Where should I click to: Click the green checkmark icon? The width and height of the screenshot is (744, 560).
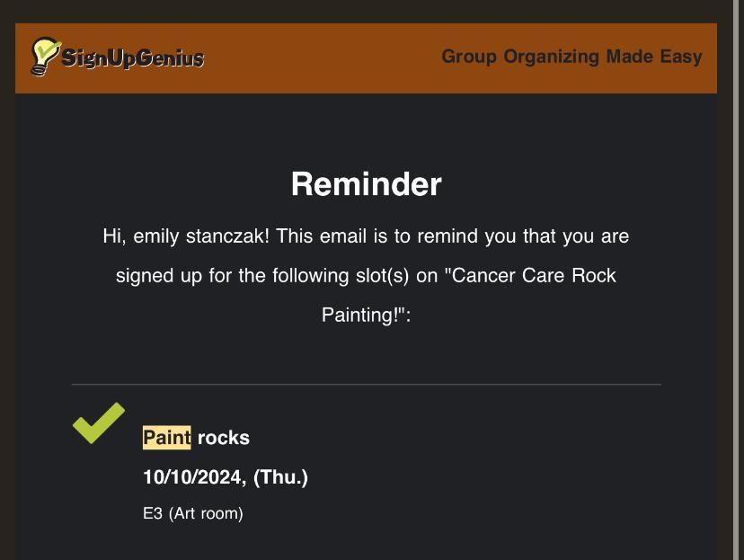[98, 422]
